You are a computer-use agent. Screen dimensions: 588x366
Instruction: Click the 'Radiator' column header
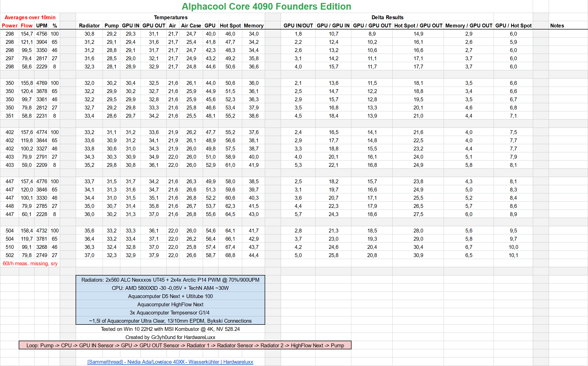tap(89, 26)
